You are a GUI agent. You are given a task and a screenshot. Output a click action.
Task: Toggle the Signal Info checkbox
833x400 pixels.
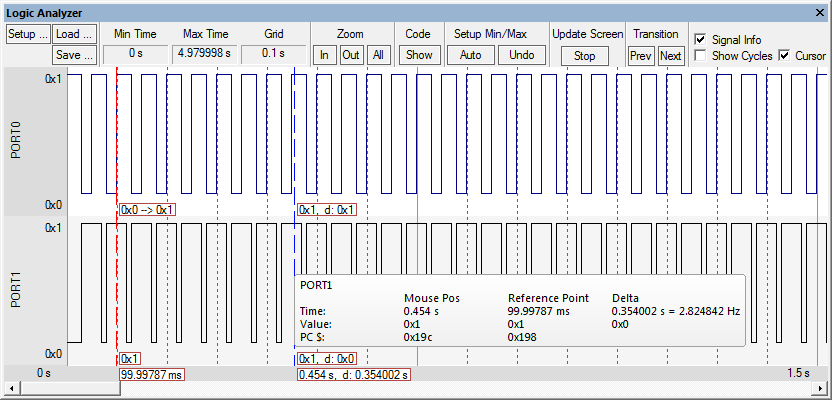[700, 40]
